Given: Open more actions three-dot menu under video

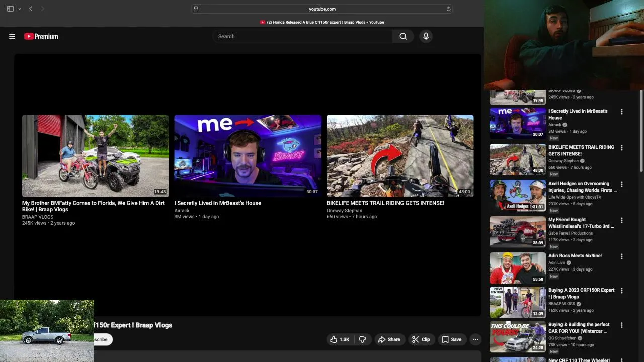Looking at the screenshot, I should 475,339.
